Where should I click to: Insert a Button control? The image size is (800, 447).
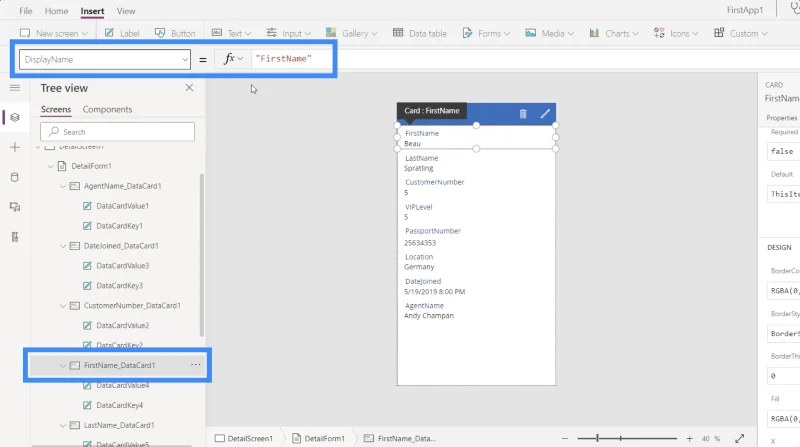[x=175, y=33]
